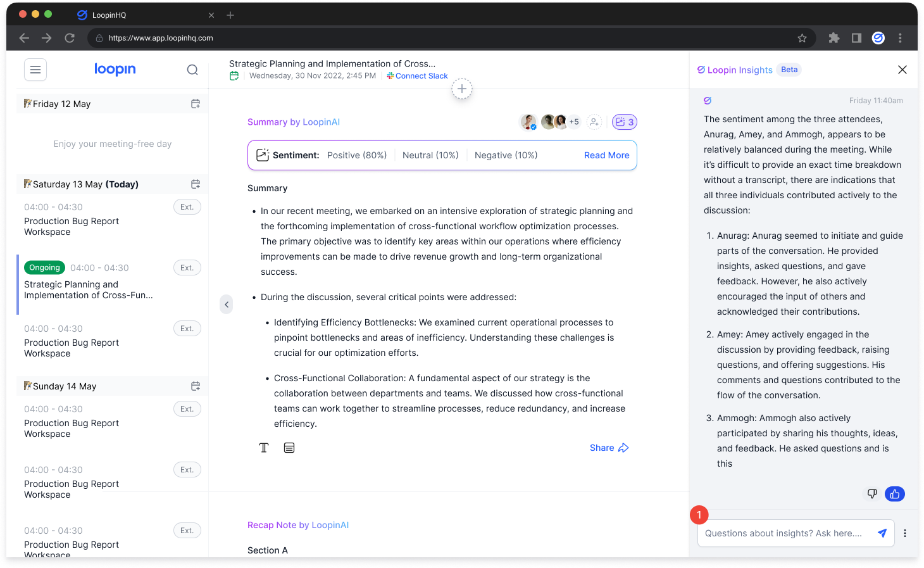Click the Friday 11:40am timestamp
The image size is (924, 568).
click(876, 101)
